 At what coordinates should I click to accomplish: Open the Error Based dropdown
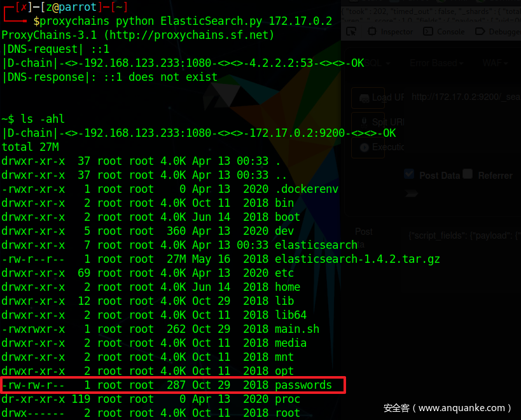(436, 63)
